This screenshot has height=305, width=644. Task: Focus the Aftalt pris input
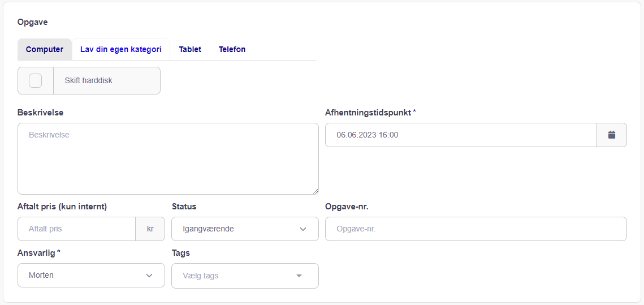point(76,229)
